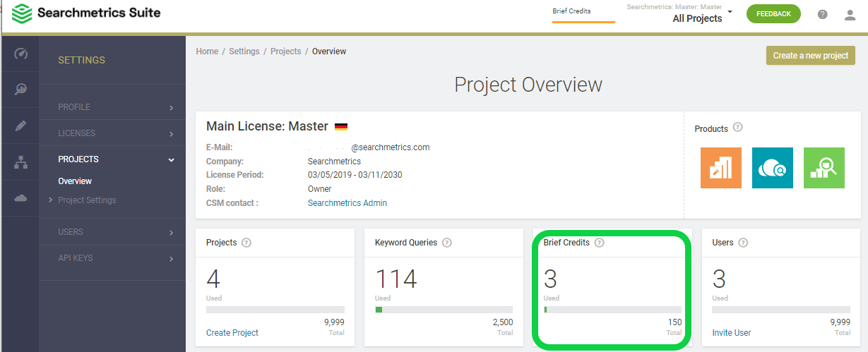Click the @searchmetrics.com e-mail value
868x352 pixels.
[390, 147]
